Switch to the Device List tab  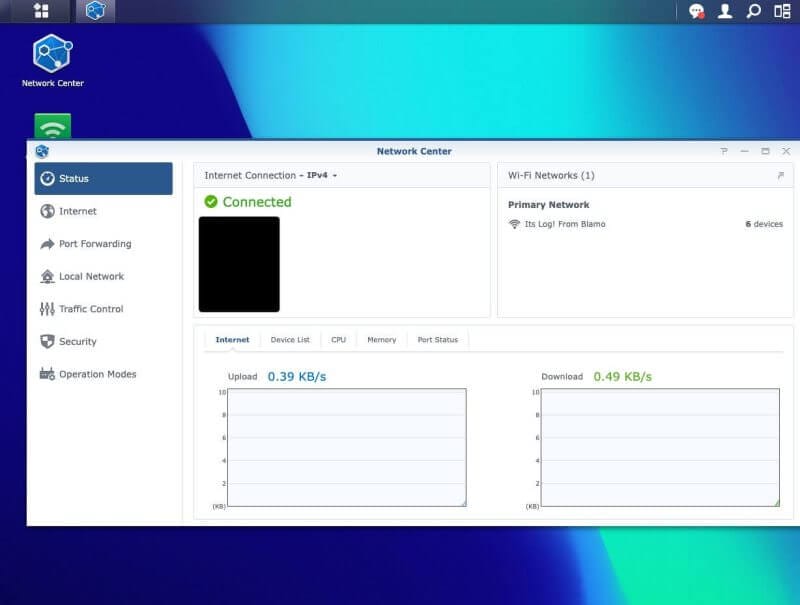290,339
